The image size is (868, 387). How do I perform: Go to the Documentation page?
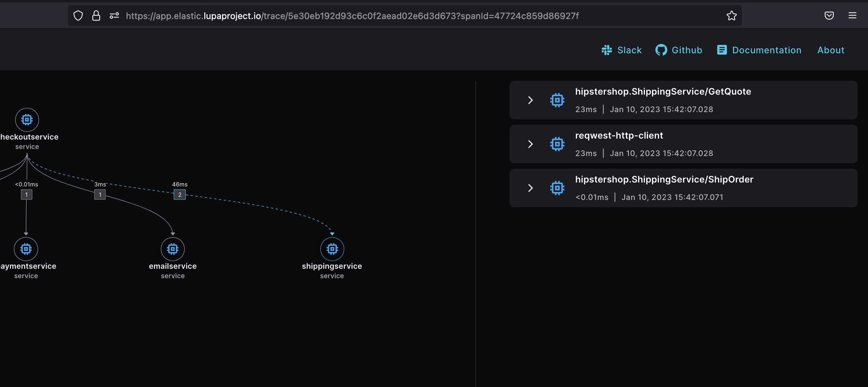(759, 50)
